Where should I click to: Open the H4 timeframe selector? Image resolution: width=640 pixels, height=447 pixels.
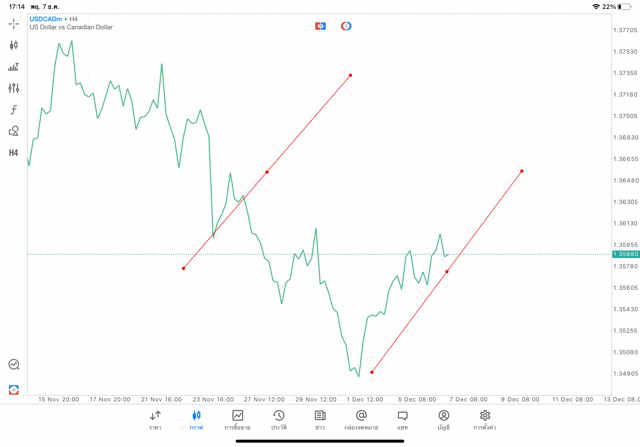14,153
